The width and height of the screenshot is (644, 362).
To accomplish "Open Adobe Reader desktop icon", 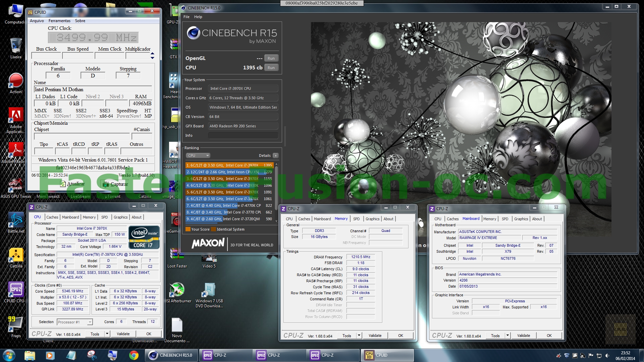I will click(x=16, y=153).
